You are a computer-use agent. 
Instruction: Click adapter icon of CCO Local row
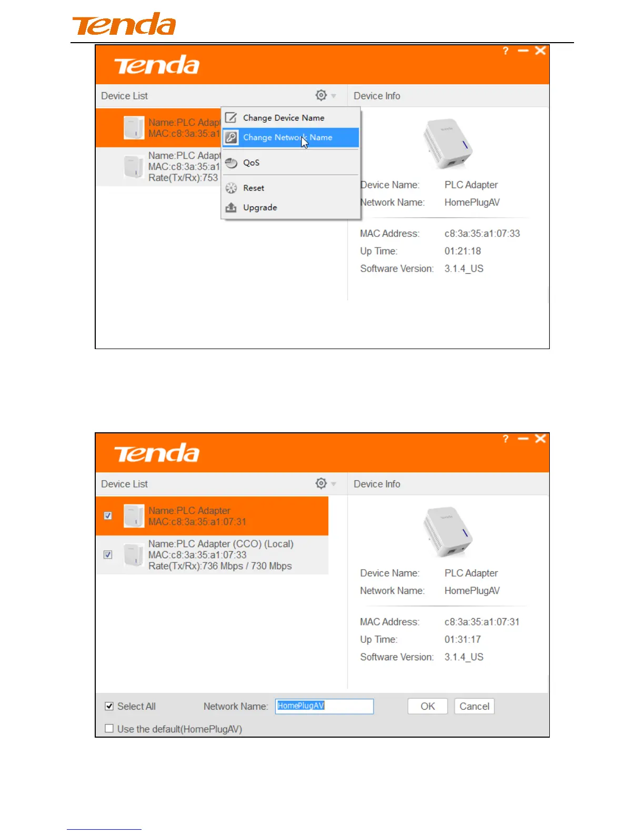point(134,554)
